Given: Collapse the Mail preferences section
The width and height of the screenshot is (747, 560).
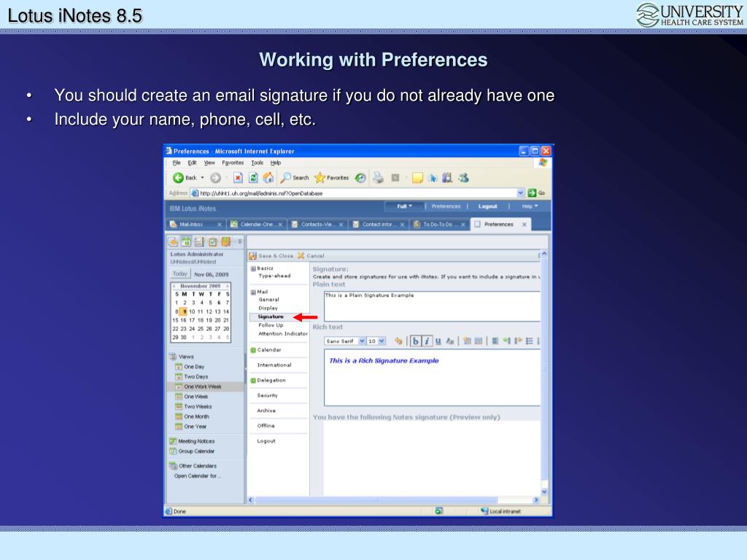Looking at the screenshot, I should 253,292.
